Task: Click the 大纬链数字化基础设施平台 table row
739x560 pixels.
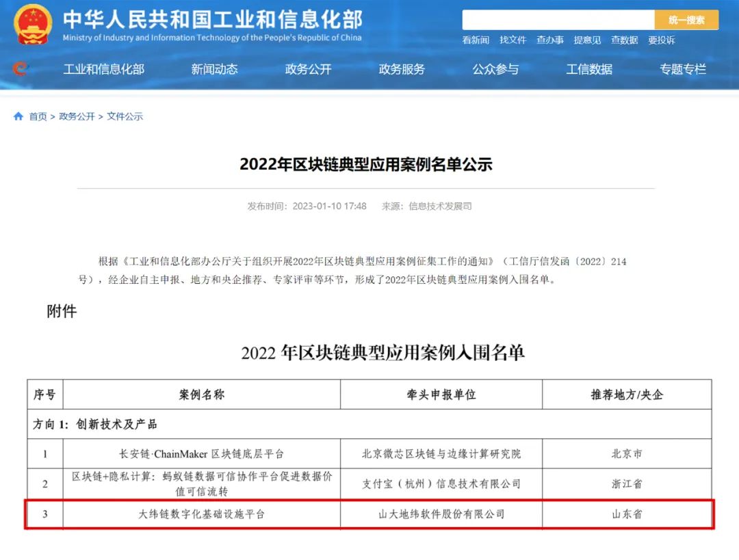Action: [201, 514]
